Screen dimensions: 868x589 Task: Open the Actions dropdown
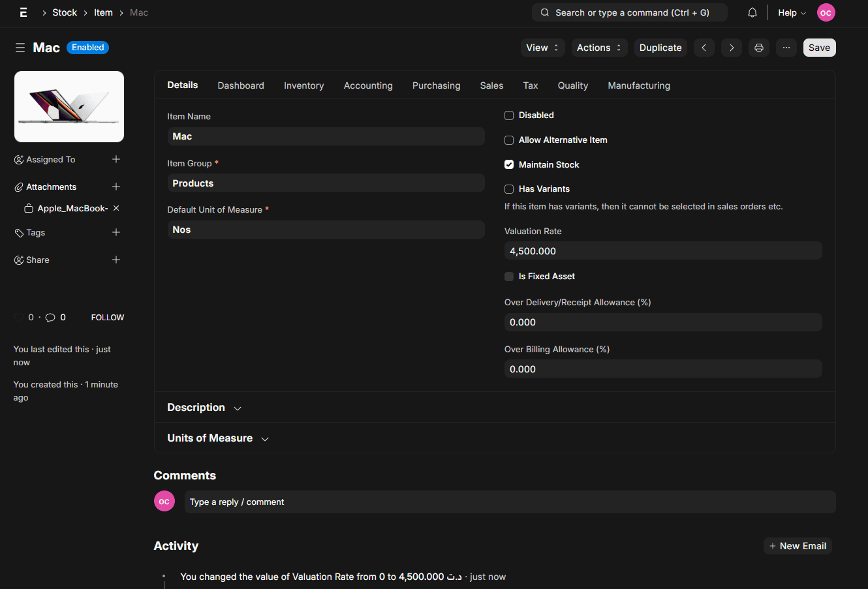pos(600,48)
